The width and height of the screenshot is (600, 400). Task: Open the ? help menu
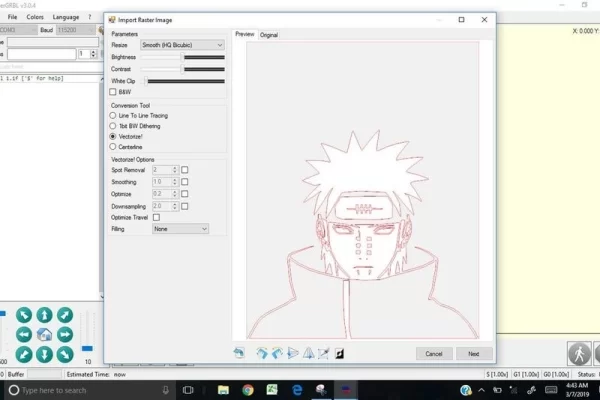click(90, 17)
